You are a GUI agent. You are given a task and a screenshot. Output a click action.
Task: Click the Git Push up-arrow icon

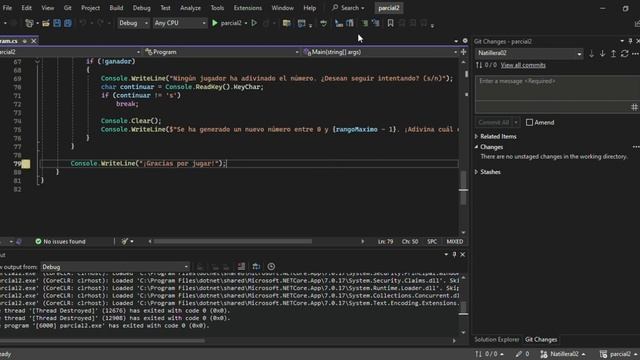click(x=613, y=53)
